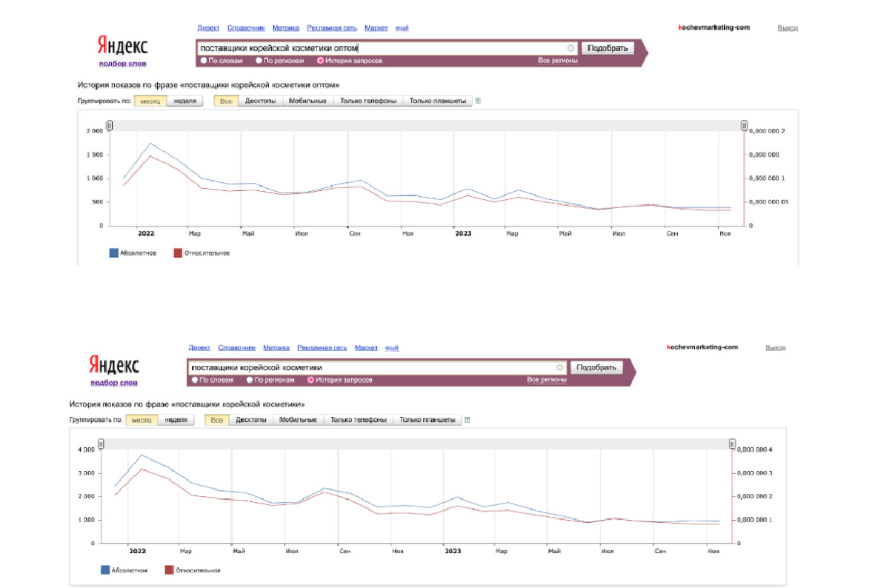Select the 'По регионам' radio button in the upper panel

259,60
